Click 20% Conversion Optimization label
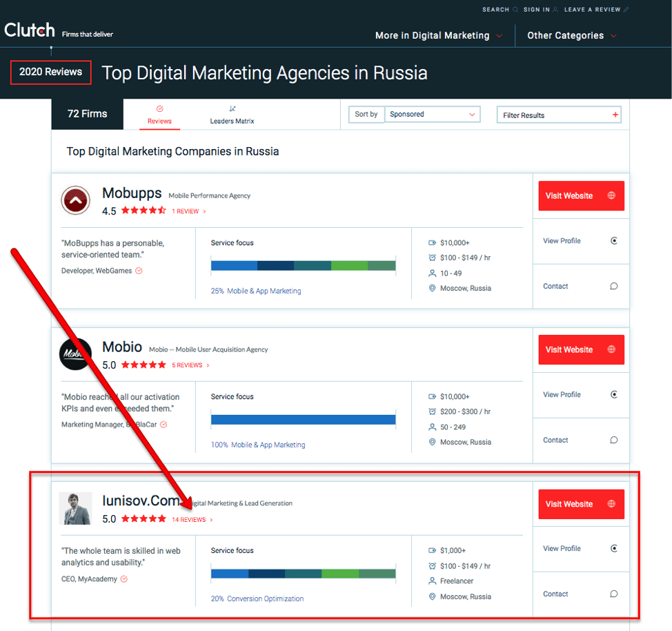This screenshot has height=631, width=672. [x=257, y=599]
